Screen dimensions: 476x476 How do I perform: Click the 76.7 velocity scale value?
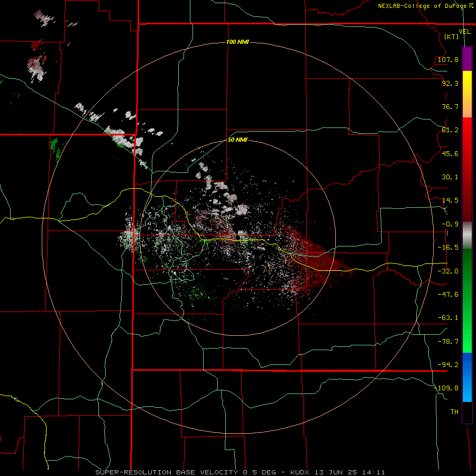click(450, 106)
